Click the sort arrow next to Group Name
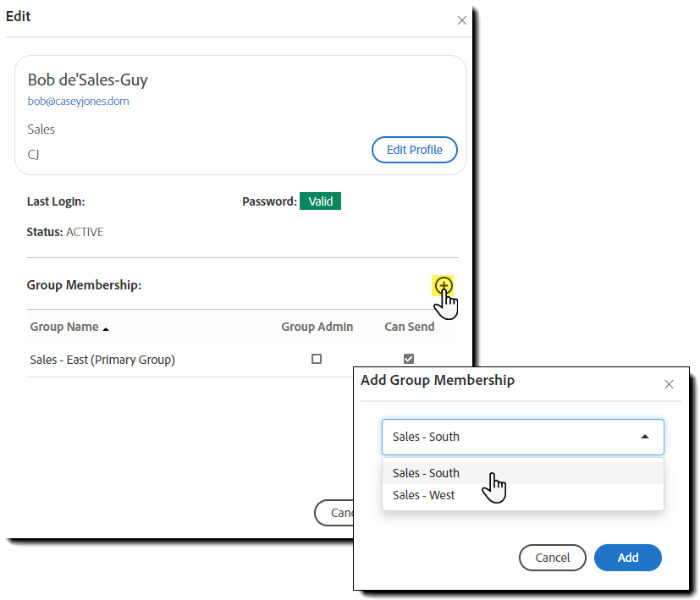 [106, 328]
